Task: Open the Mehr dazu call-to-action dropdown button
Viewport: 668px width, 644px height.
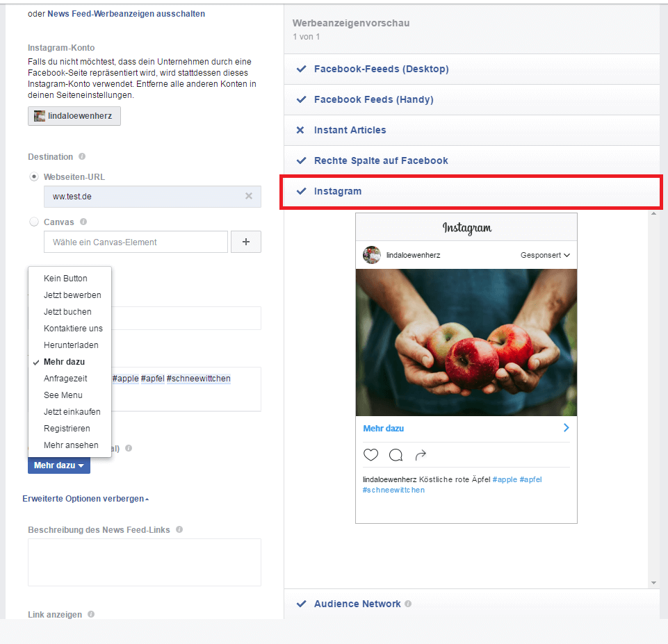Action: [x=59, y=465]
